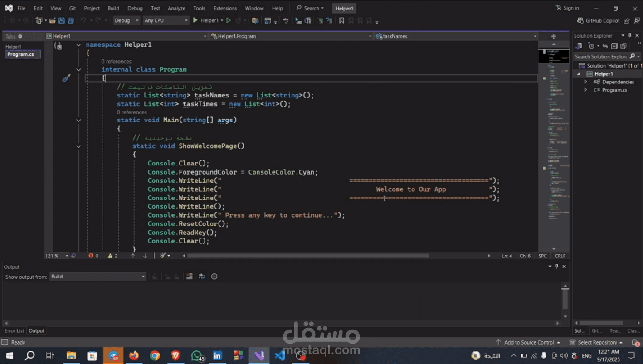This screenshot has height=364, width=643.
Task: Open the Helper1 project navigation dropdown
Action: [x=126, y=36]
